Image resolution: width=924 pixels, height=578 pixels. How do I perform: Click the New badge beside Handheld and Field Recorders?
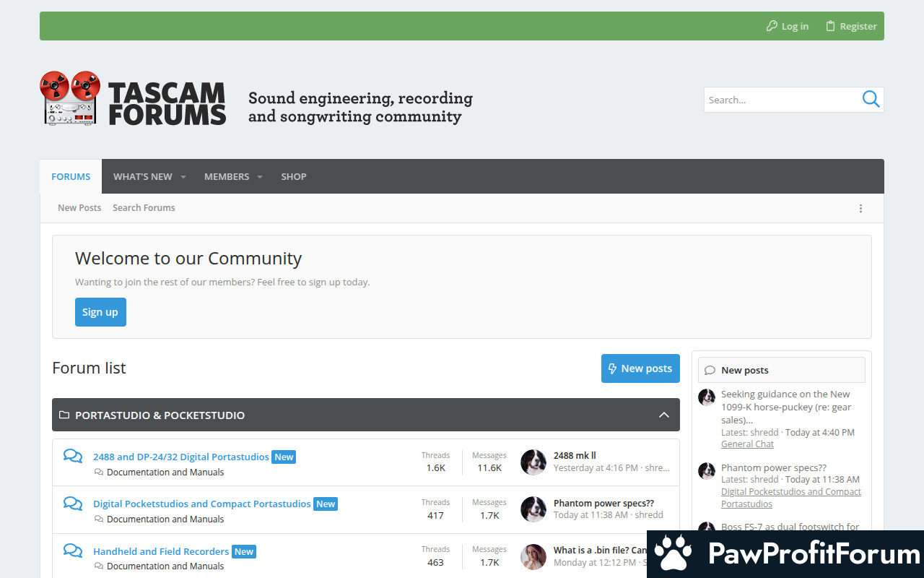(244, 551)
